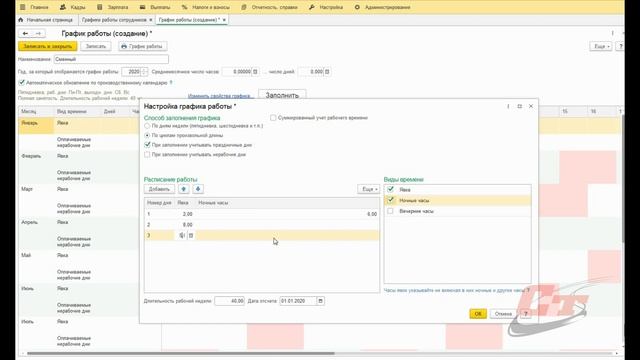Open the Отчетность, справки section
This screenshot has height=360, width=640.
coord(270,7)
